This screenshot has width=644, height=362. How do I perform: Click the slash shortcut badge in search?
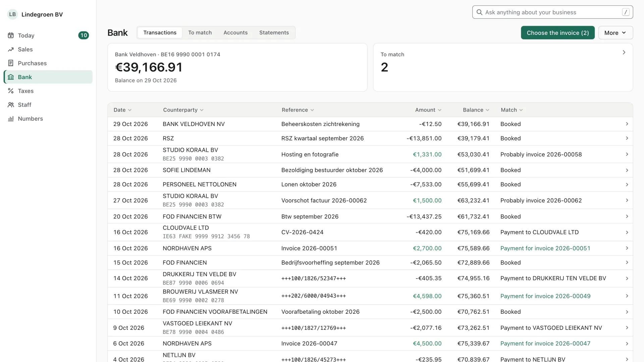(626, 12)
